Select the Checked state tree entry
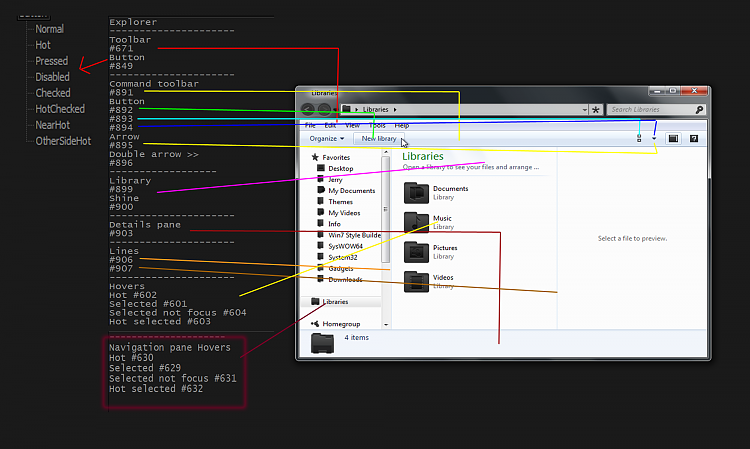750x449 pixels. [x=53, y=93]
